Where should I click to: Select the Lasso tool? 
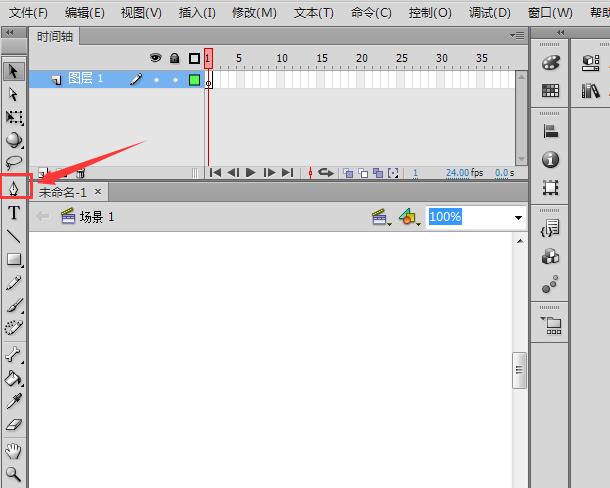(x=14, y=161)
